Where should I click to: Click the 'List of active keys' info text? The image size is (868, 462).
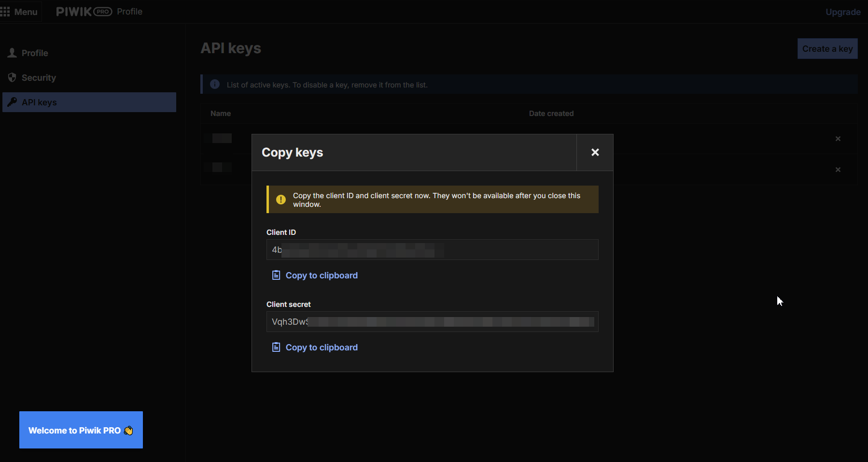[x=327, y=85]
